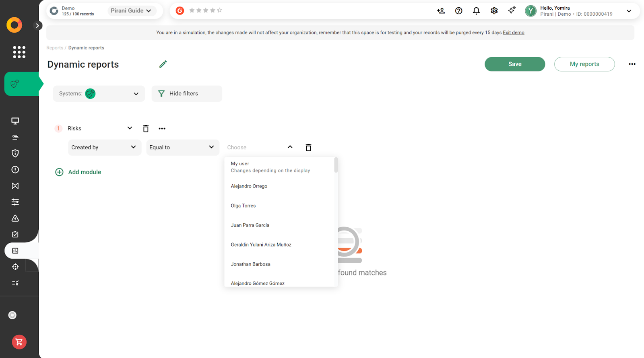The image size is (644, 358).
Task: Open the apps grid in the sidebar
Action: pyautogui.click(x=19, y=52)
